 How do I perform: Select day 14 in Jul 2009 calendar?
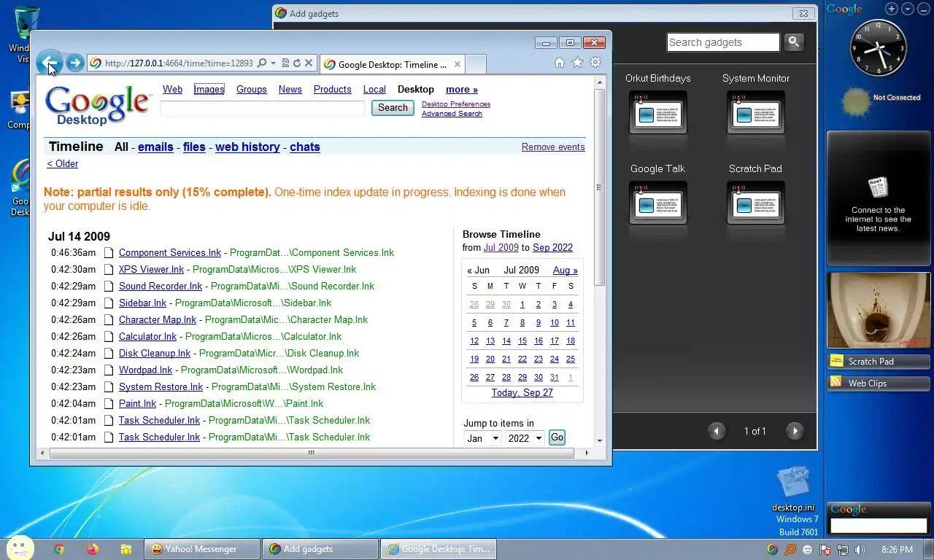[506, 341]
